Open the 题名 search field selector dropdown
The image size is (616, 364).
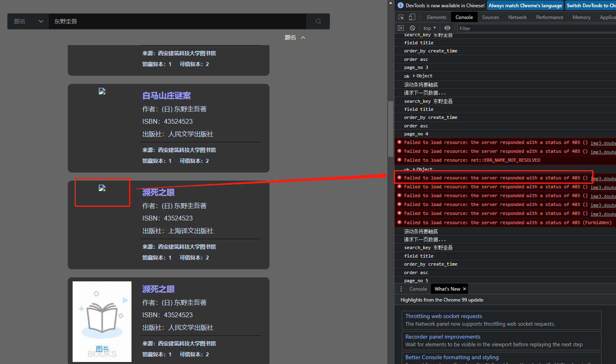click(27, 21)
